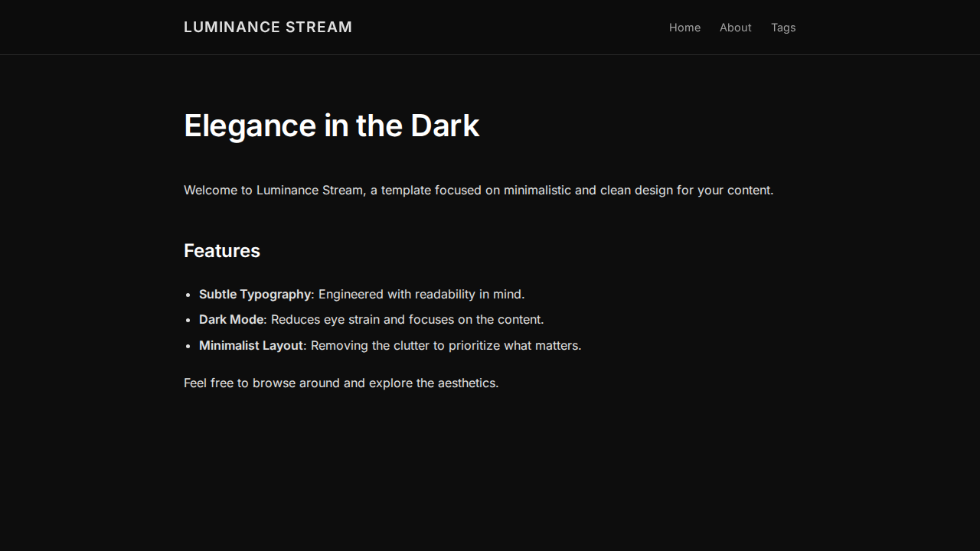Click the 'Feel free to browse around' sentence
This screenshot has width=980, height=551.
coord(341,383)
